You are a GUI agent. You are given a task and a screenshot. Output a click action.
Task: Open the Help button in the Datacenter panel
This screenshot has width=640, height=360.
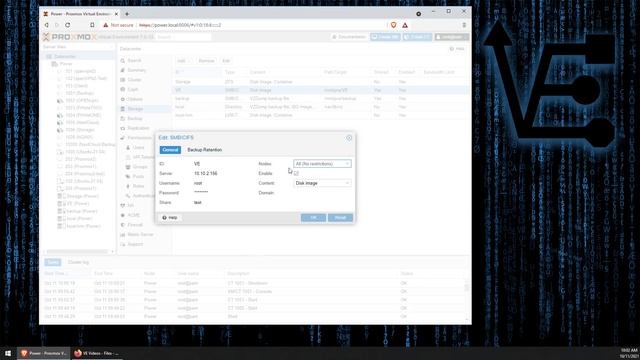(457, 49)
